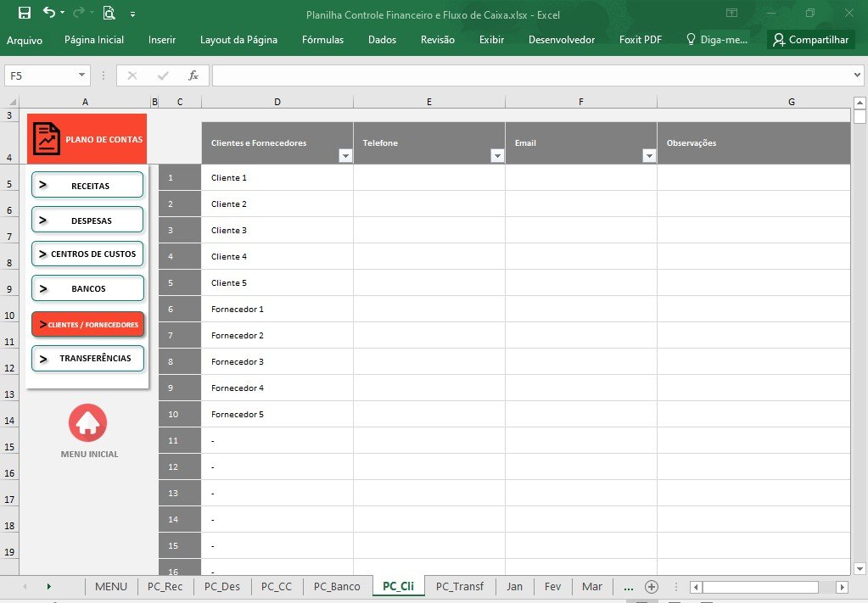Switch to the PC_Transf sheet tab
Viewport: 868px width, 603px height.
point(460,586)
